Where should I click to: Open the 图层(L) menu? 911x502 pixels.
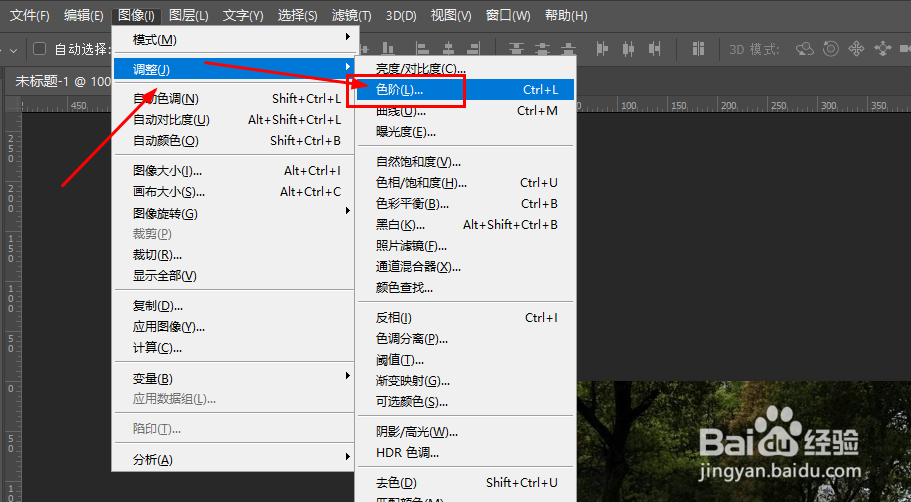point(189,16)
